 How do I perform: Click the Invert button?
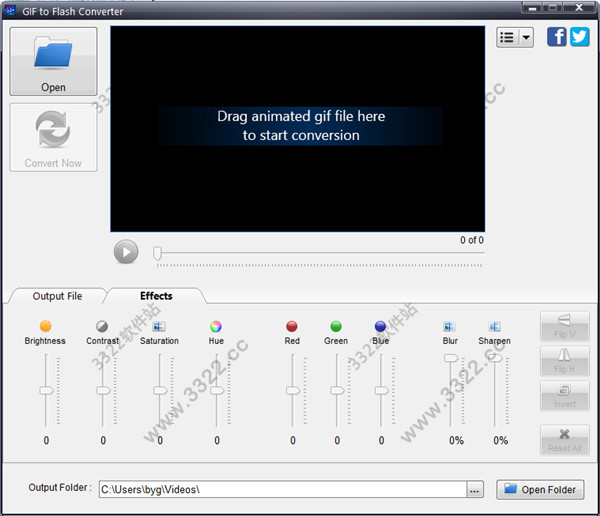tap(564, 396)
